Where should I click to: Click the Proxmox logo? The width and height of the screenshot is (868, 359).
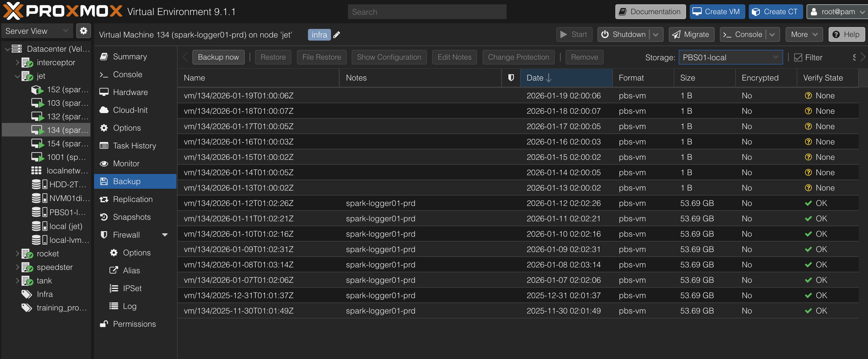coord(63,11)
